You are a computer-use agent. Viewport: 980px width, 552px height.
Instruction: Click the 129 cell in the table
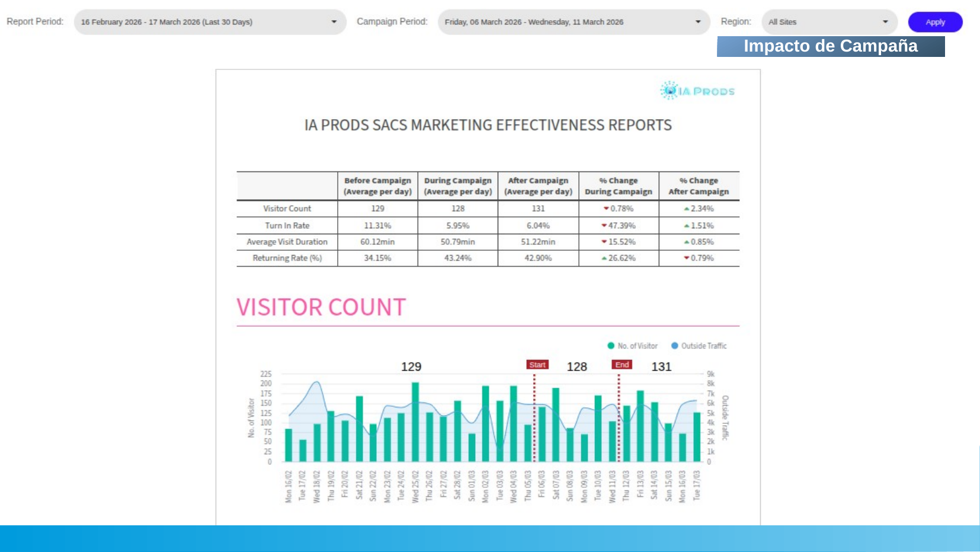coord(377,209)
